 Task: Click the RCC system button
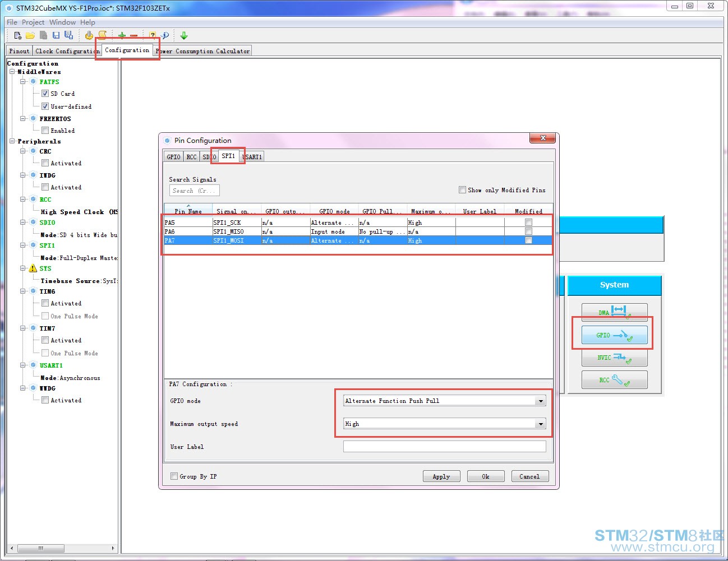coord(614,379)
